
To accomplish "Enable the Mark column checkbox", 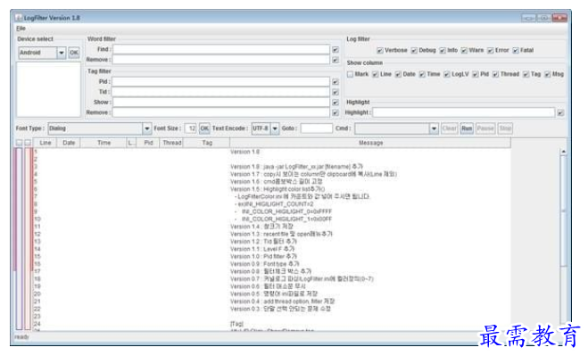I will point(350,74).
